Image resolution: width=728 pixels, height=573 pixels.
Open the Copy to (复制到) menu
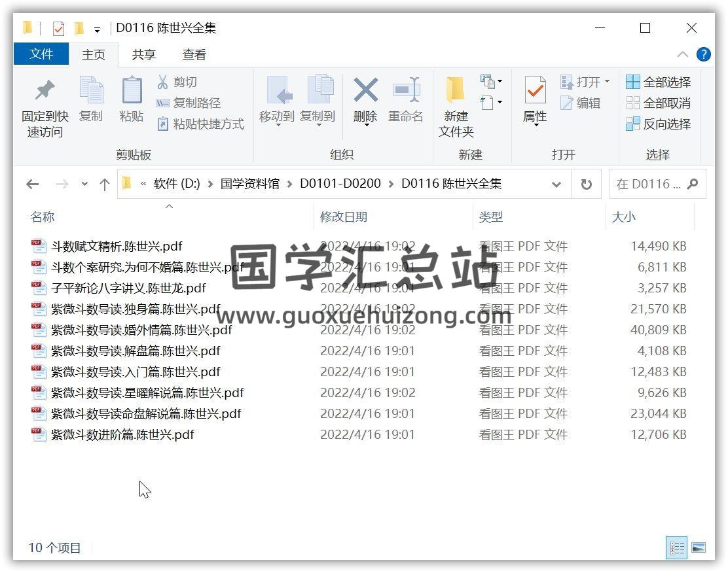318,101
